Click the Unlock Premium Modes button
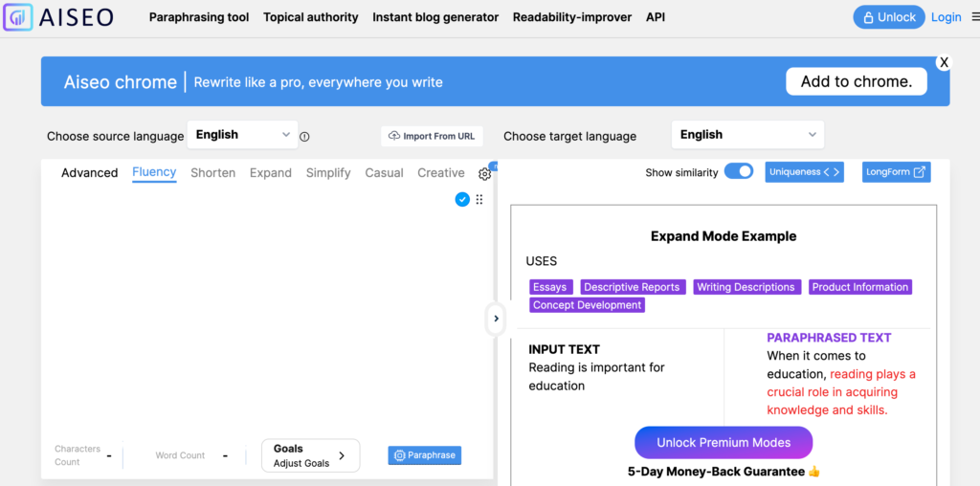Screen dimensions: 980x486 click(x=723, y=442)
